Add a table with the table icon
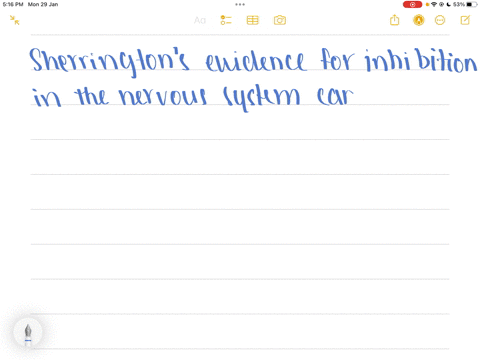480x360 pixels. [x=253, y=20]
